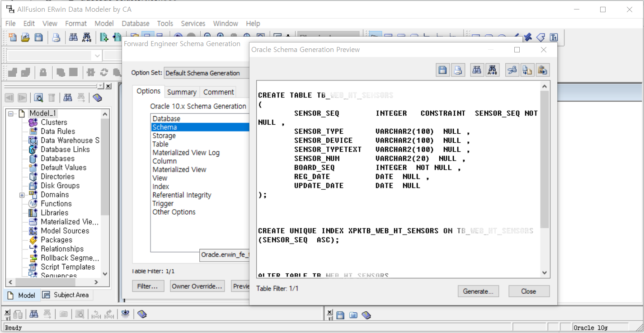This screenshot has width=644, height=333.
Task: Open the Format menu
Action: coord(76,23)
